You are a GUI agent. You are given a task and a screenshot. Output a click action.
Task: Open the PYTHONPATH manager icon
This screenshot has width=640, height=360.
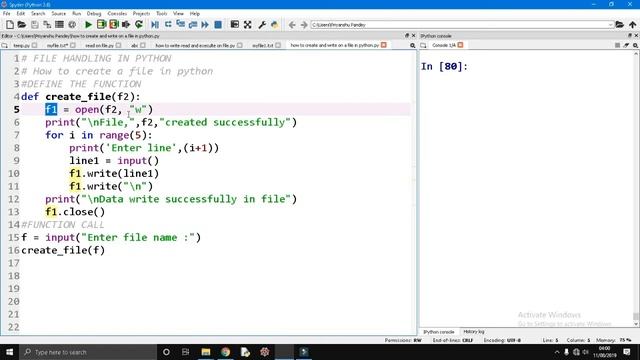[x=275, y=24]
